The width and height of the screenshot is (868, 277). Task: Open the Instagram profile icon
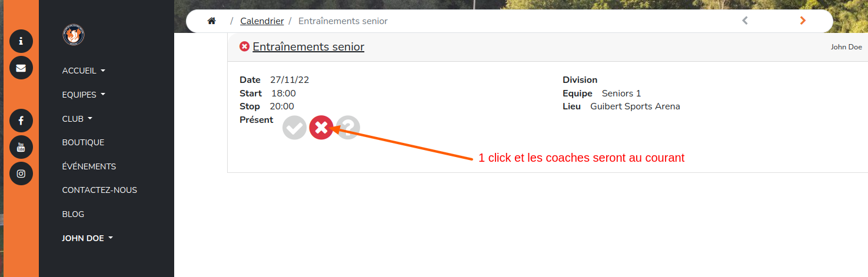pyautogui.click(x=21, y=173)
